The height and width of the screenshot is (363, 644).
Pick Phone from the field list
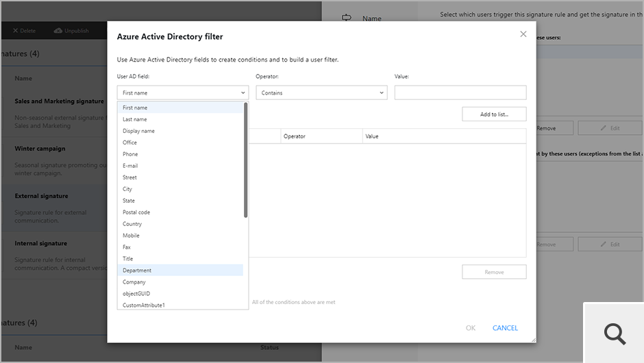(x=180, y=154)
